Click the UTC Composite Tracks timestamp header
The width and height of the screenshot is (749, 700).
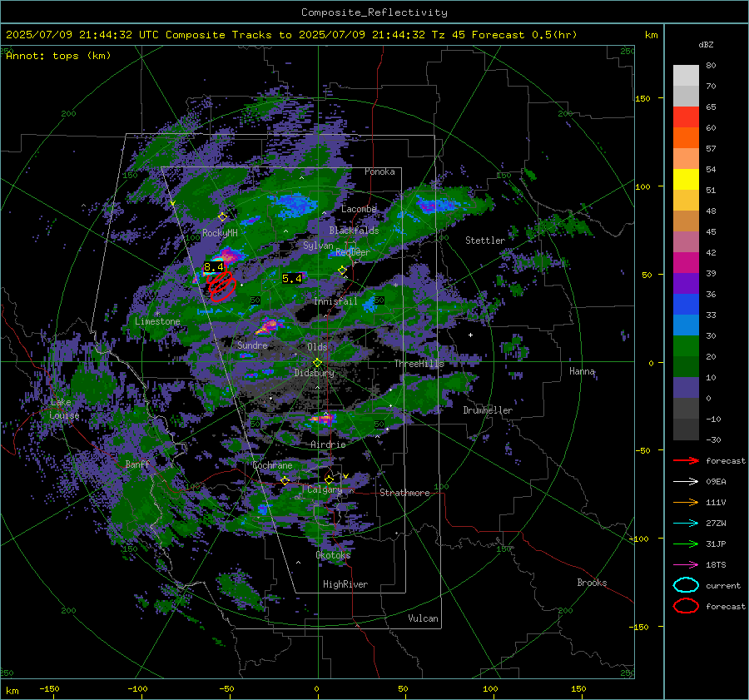click(291, 35)
